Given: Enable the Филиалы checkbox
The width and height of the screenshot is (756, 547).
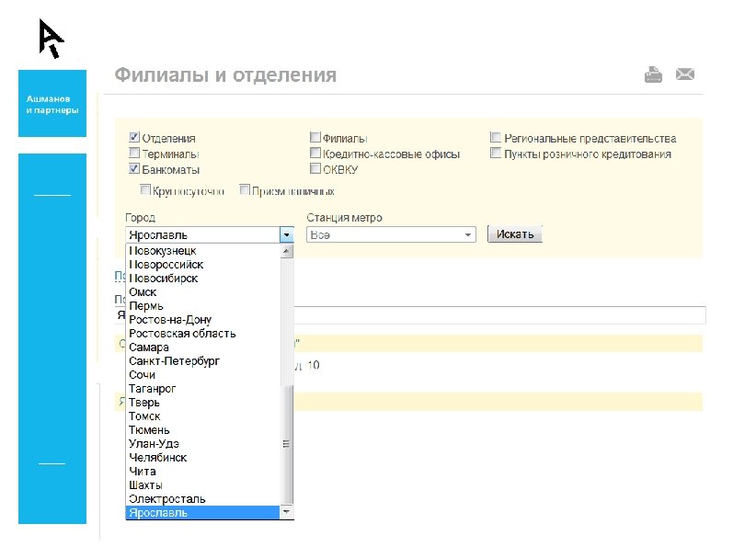Looking at the screenshot, I should tap(315, 136).
